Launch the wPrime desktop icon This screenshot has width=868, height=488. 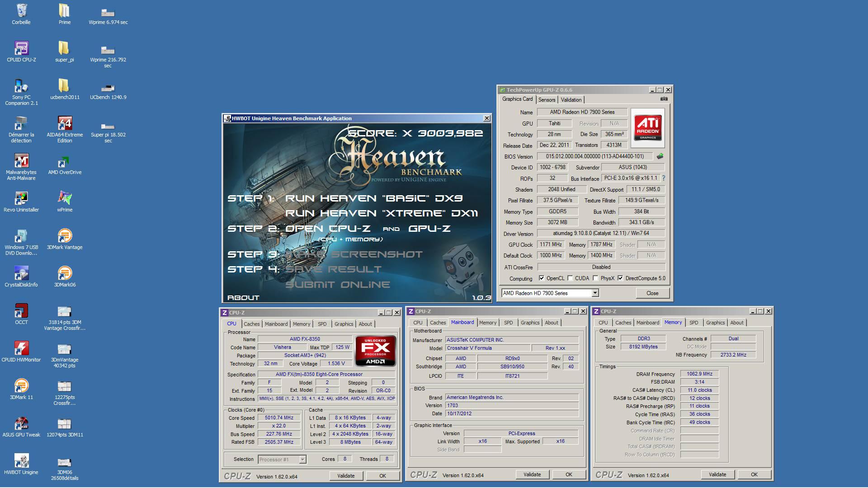click(x=65, y=201)
